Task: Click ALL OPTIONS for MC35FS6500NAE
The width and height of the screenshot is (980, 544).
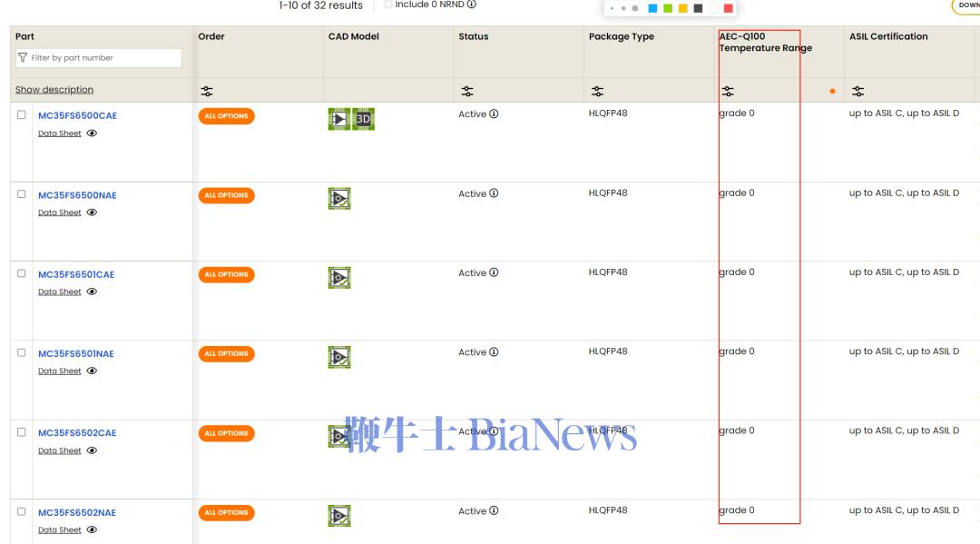Action: pos(226,196)
